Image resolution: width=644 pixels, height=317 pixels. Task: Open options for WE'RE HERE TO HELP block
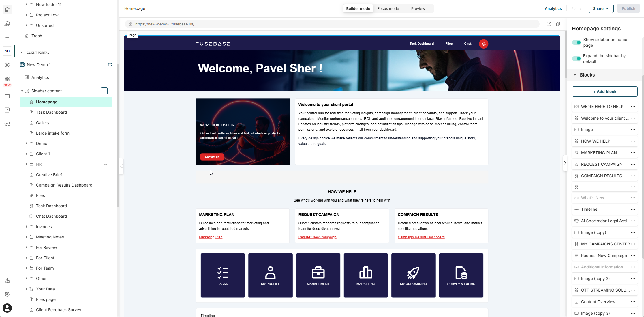click(x=633, y=107)
